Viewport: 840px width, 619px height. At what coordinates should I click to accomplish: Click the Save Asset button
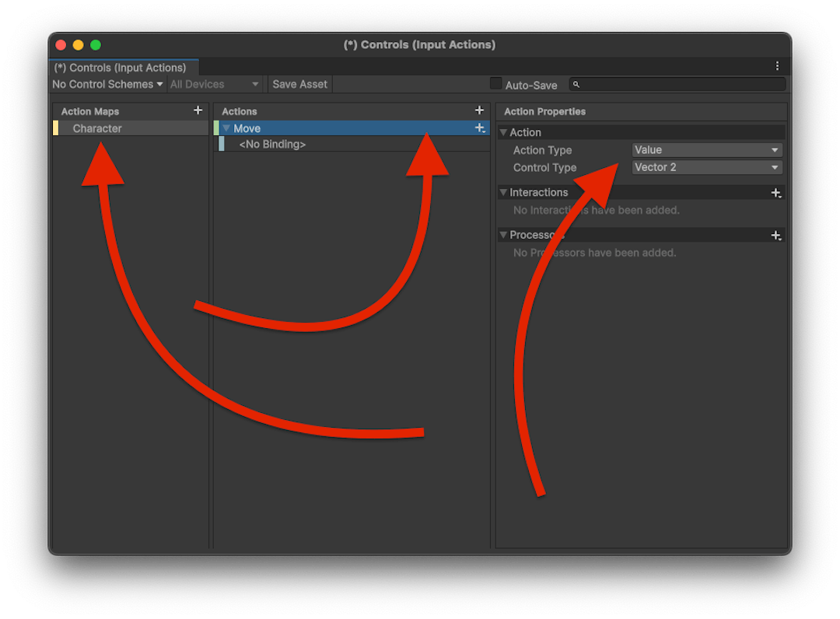(299, 84)
